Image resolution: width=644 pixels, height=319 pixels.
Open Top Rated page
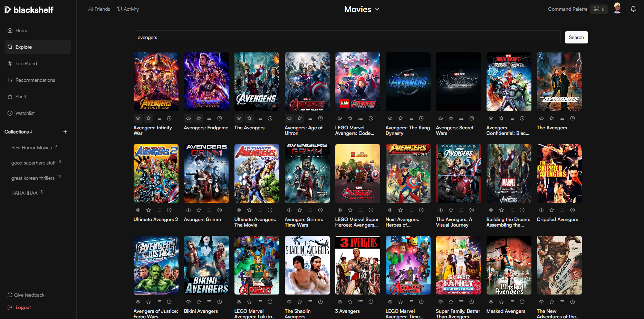click(38, 63)
